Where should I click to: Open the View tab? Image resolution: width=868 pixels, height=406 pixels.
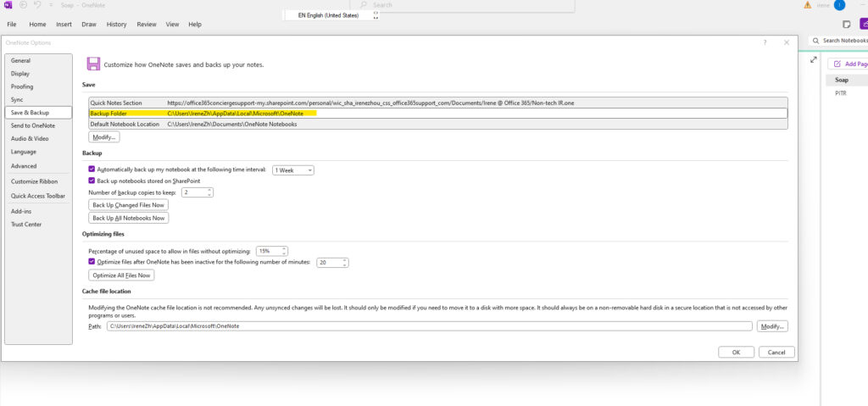coord(172,25)
